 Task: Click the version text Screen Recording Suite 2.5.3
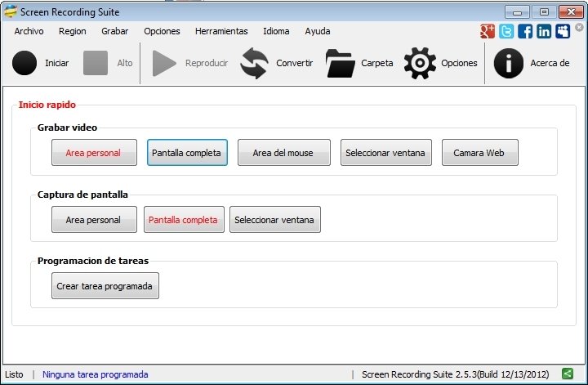click(455, 374)
